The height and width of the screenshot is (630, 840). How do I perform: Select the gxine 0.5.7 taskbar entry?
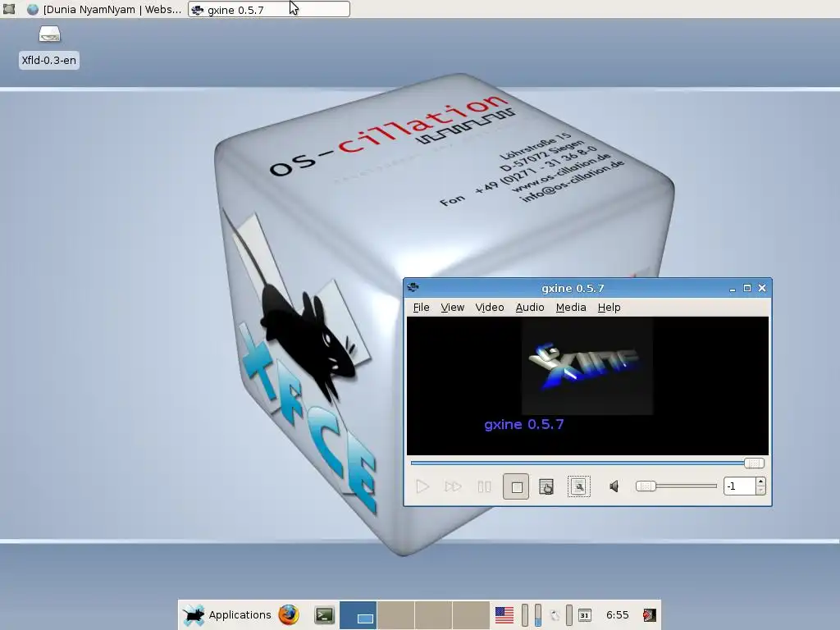pyautogui.click(x=269, y=9)
